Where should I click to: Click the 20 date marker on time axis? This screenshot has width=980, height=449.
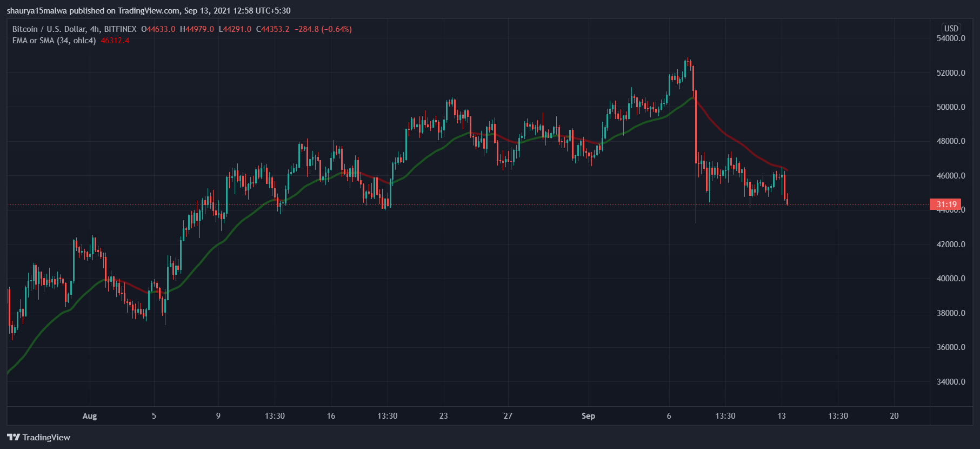pyautogui.click(x=894, y=416)
